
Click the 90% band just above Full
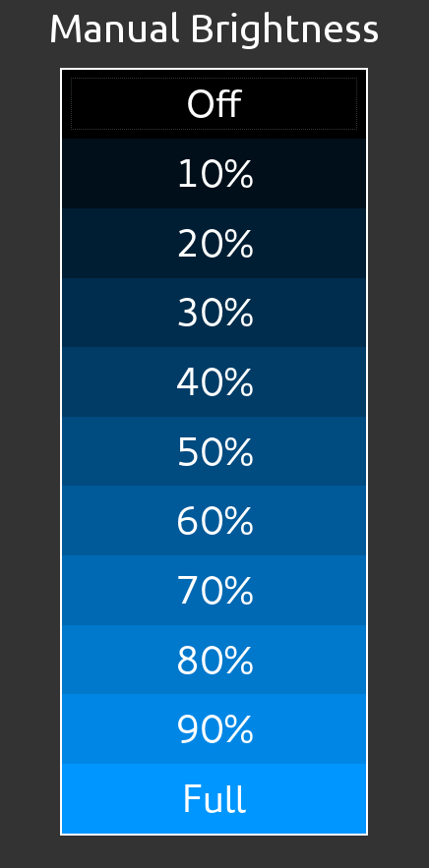214,729
